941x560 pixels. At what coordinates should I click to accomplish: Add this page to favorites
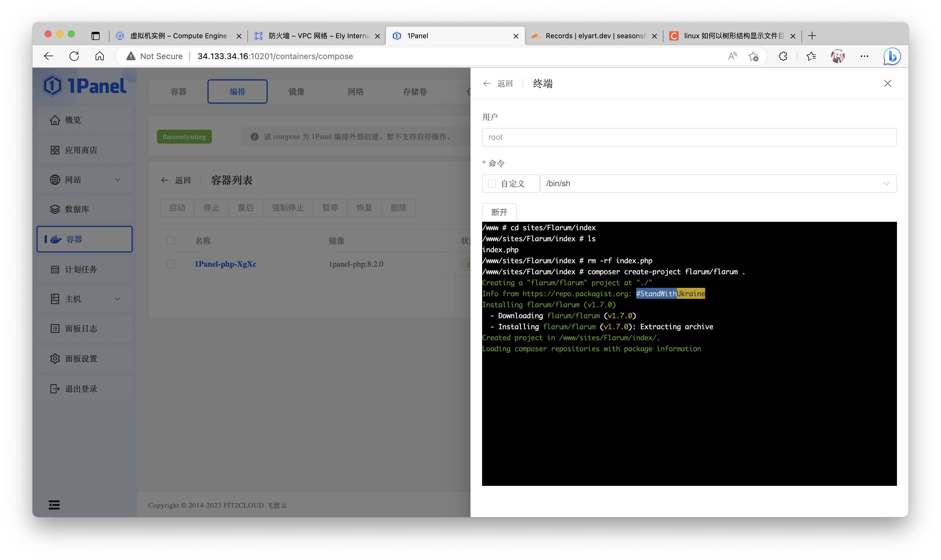(x=753, y=56)
